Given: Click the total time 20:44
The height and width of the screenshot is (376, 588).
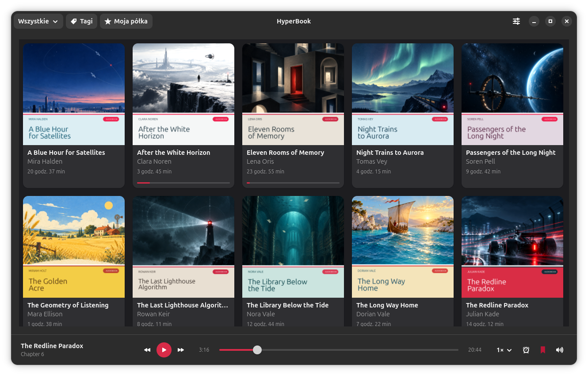Looking at the screenshot, I should click(x=475, y=350).
